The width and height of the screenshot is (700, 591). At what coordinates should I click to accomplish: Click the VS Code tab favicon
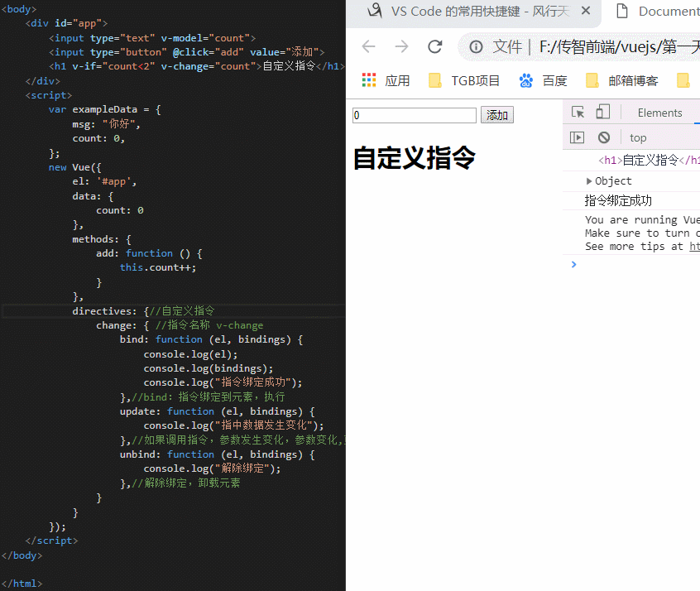(375, 11)
